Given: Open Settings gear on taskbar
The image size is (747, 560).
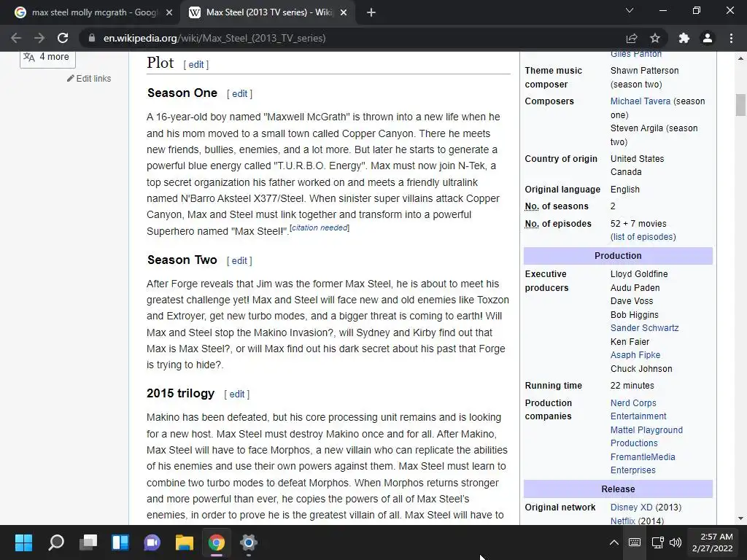Looking at the screenshot, I should click(x=248, y=542).
